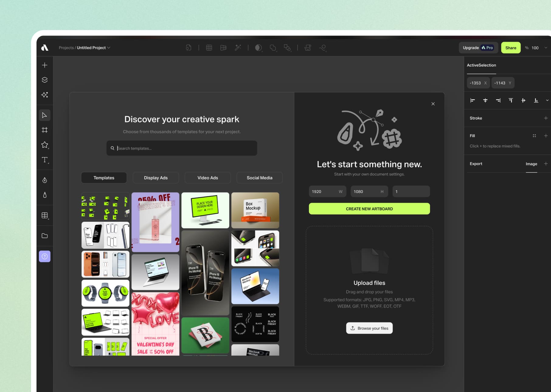Align selection to right edge

tap(498, 101)
